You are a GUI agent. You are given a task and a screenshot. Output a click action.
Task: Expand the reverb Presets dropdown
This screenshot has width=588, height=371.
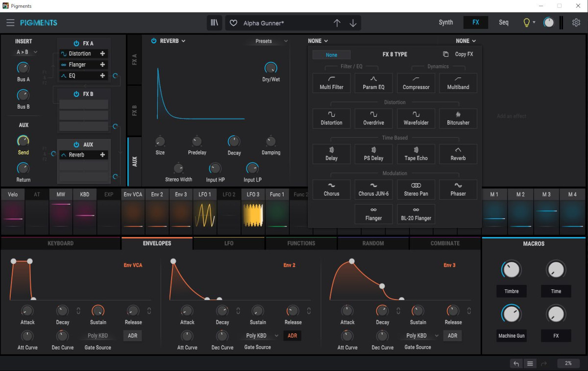(271, 41)
